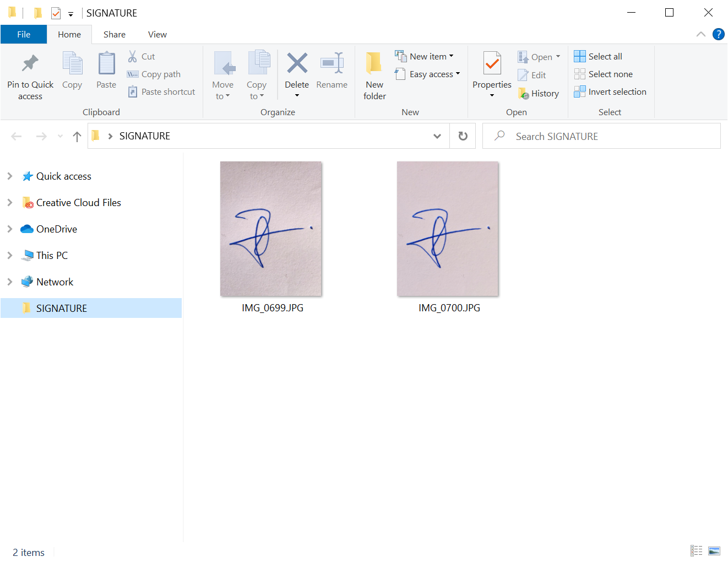Collapse the ribbon with the chevron
Screen dimensions: 728x562
(700, 34)
